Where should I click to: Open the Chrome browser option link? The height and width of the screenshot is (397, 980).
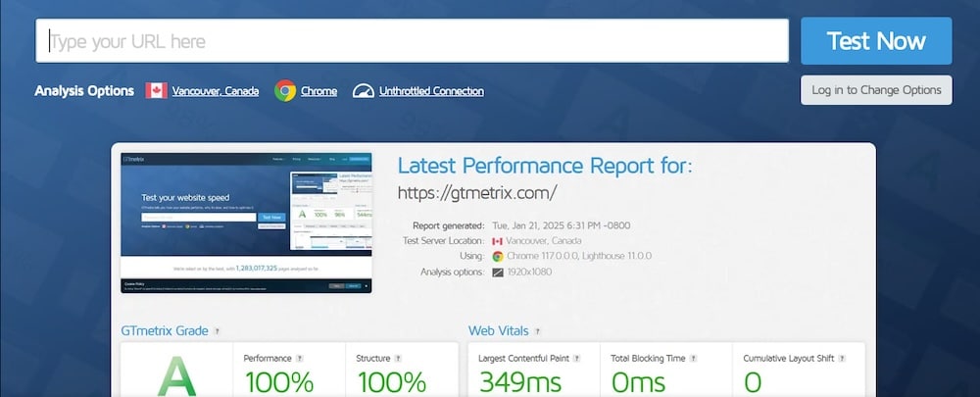pyautogui.click(x=318, y=91)
